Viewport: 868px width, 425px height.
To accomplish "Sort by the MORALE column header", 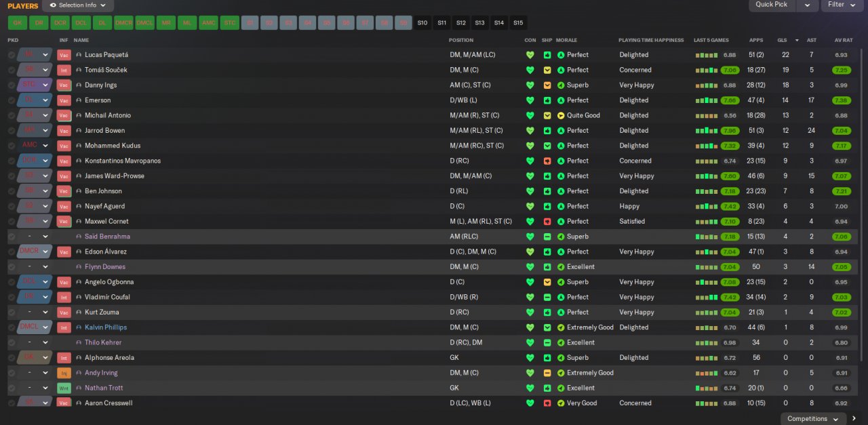I will (566, 40).
